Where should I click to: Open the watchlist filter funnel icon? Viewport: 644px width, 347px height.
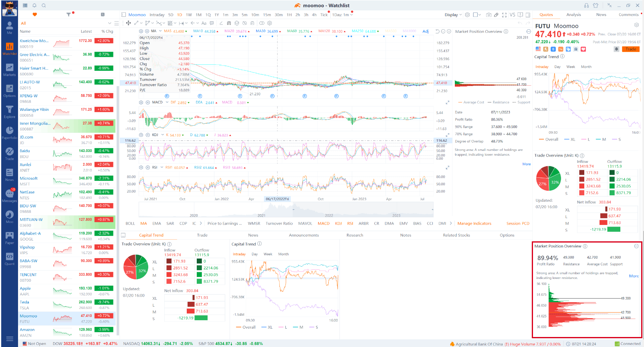(x=69, y=14)
